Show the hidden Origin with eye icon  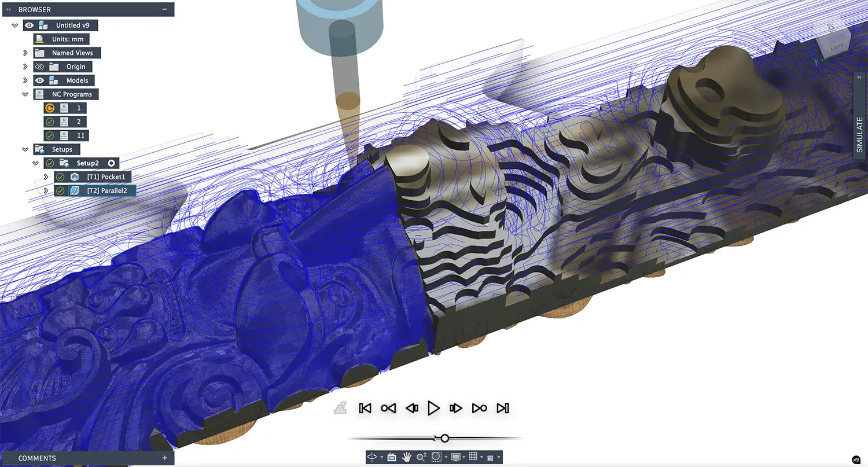[39, 67]
